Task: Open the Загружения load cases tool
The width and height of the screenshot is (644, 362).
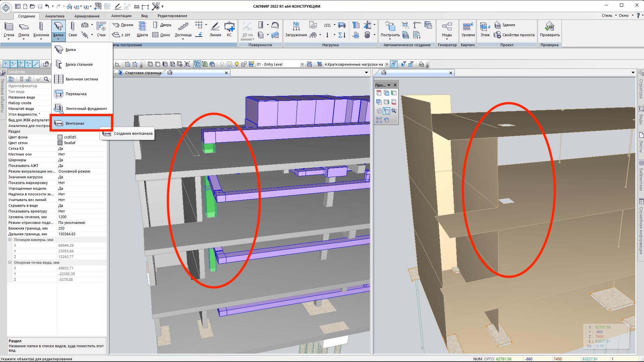Action: [296, 27]
